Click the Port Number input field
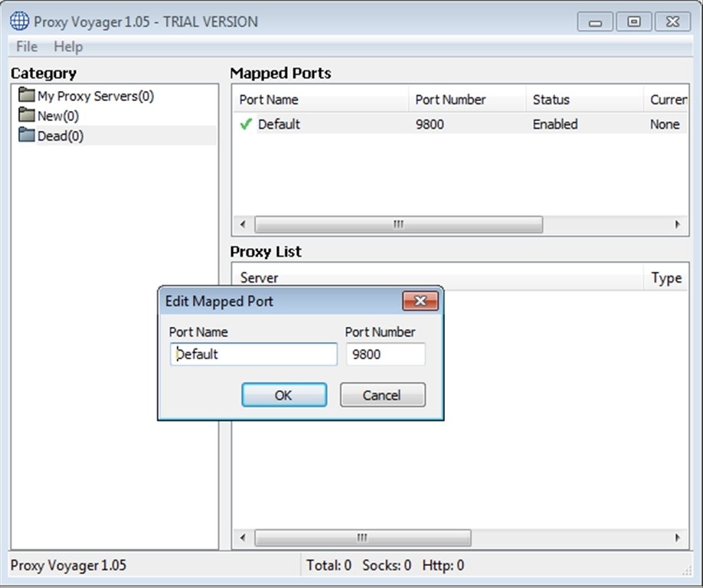 [x=385, y=354]
